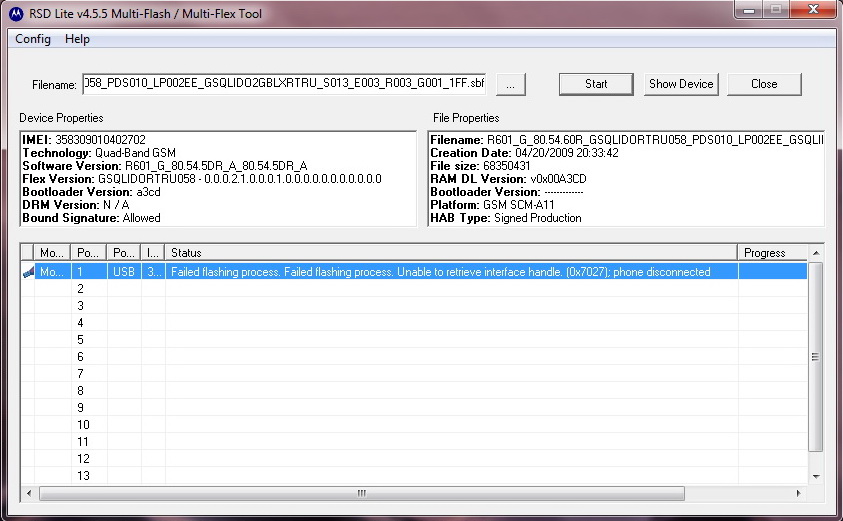The width and height of the screenshot is (843, 521).
Task: Click the File Properties Filename line
Action: (626, 140)
